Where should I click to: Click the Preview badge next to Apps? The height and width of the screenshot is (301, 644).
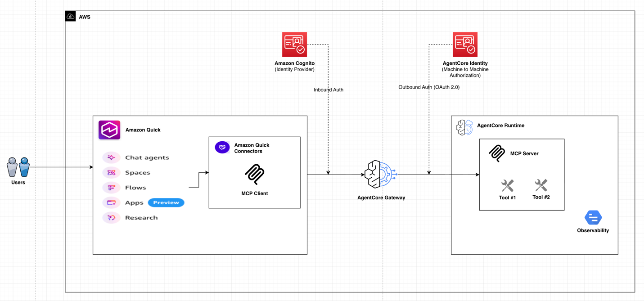tap(166, 202)
